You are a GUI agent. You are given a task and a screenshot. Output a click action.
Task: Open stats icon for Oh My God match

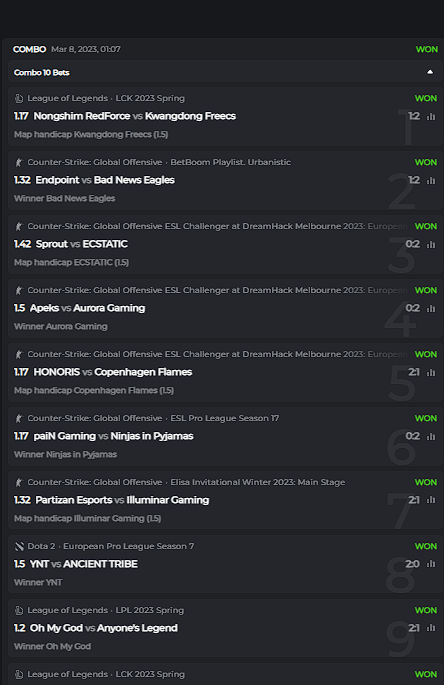coord(431,628)
